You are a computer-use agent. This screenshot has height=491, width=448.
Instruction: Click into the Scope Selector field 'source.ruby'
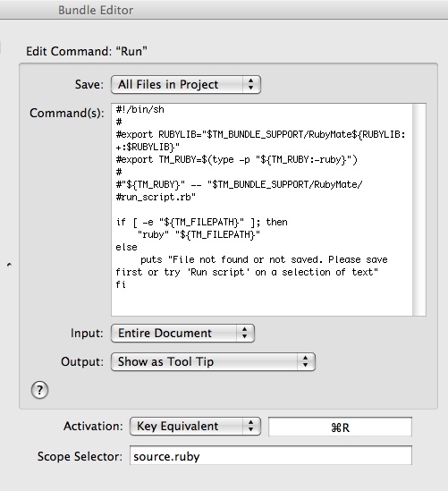(271, 455)
